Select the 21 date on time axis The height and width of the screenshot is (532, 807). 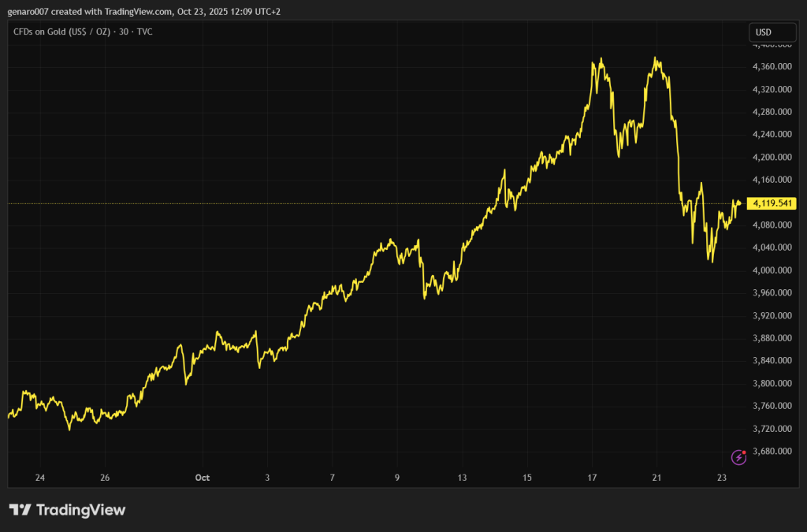[657, 478]
